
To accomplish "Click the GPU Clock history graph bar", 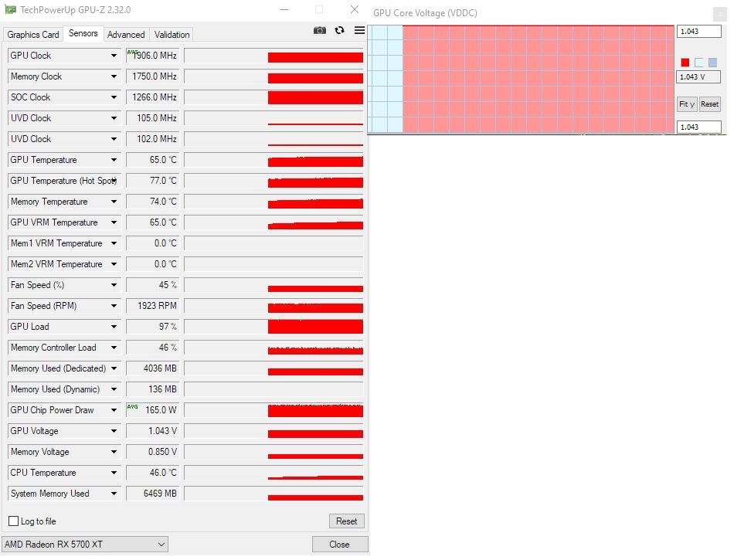I will click(274, 55).
